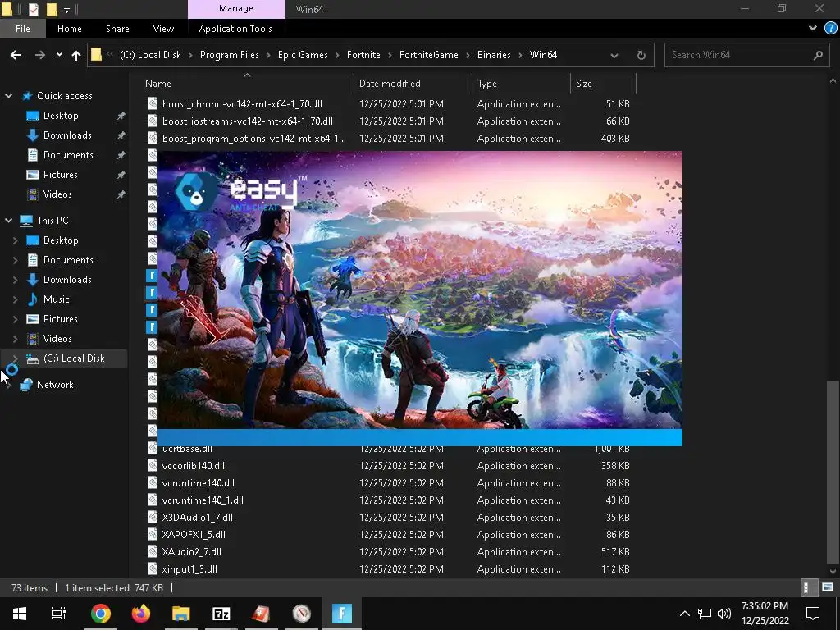Collapse the Quick access tree
This screenshot has width=840, height=630.
click(8, 96)
